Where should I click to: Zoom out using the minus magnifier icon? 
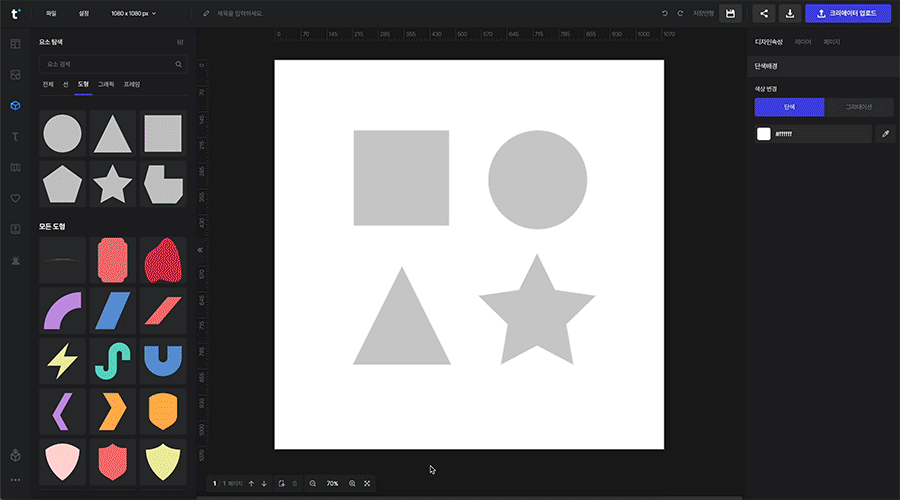(313, 484)
